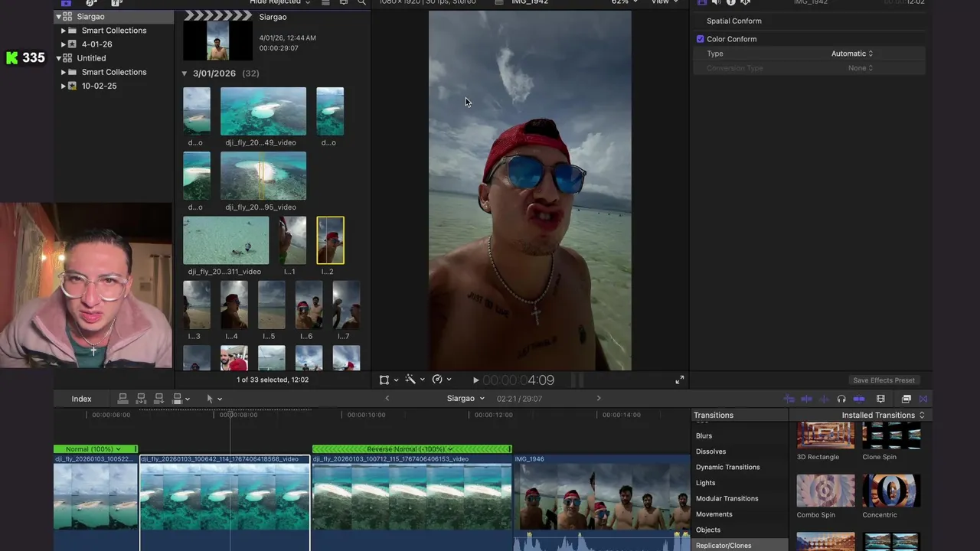
Task: Open Normal (100%) retime bar menu
Action: point(93,449)
